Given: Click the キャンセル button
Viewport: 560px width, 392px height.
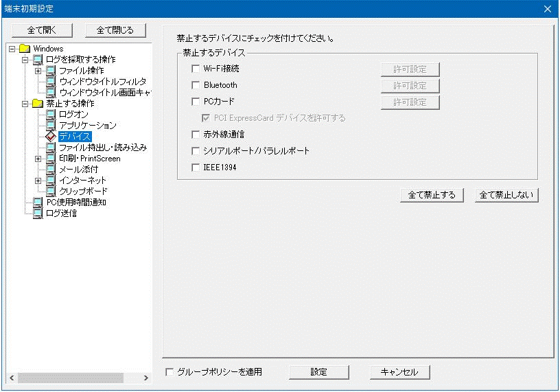Looking at the screenshot, I should (399, 372).
